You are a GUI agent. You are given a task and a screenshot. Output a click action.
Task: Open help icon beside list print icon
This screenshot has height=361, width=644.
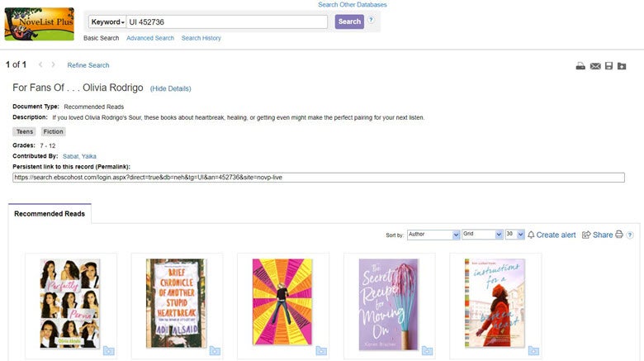[630, 235]
